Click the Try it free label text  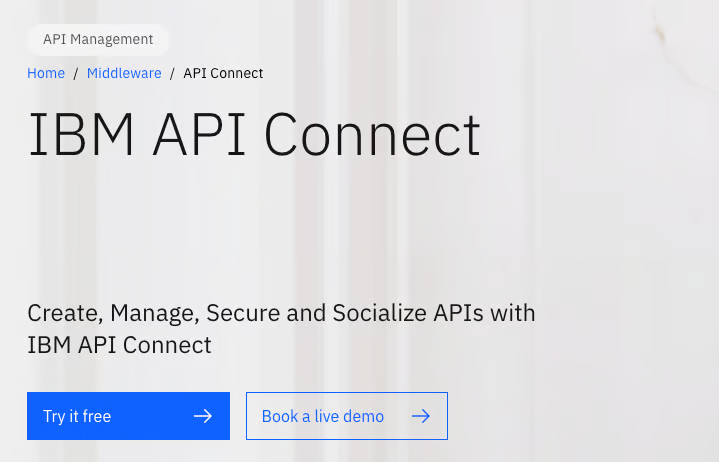(77, 416)
